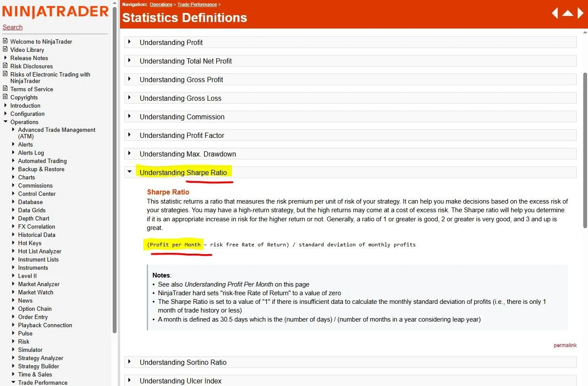The width and height of the screenshot is (588, 386).
Task: Open Hot Keys topic
Action: 30,243
